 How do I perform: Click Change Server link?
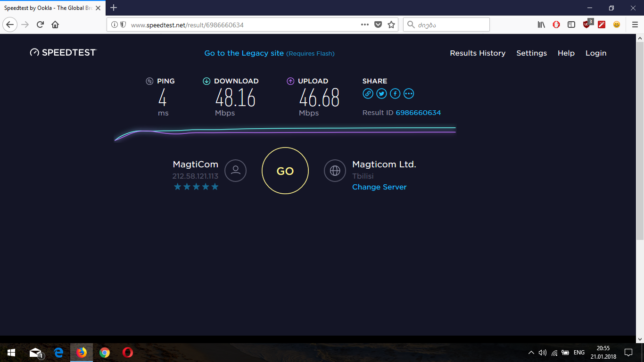[x=379, y=187]
